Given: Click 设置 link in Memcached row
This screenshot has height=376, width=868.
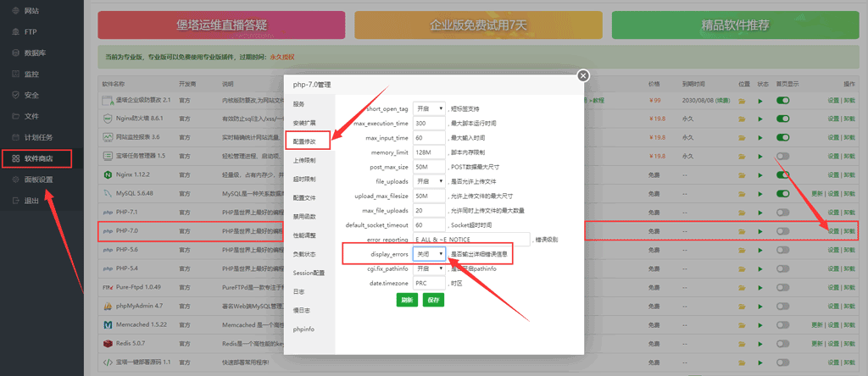Looking at the screenshot, I should tap(832, 325).
